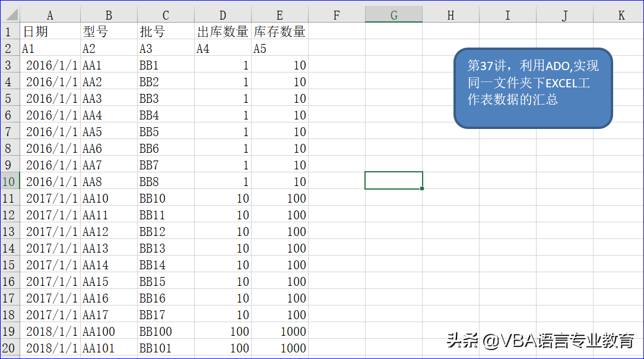Click the BB100 batch cell
Viewport: 644px width, 359px height.
pos(166,331)
